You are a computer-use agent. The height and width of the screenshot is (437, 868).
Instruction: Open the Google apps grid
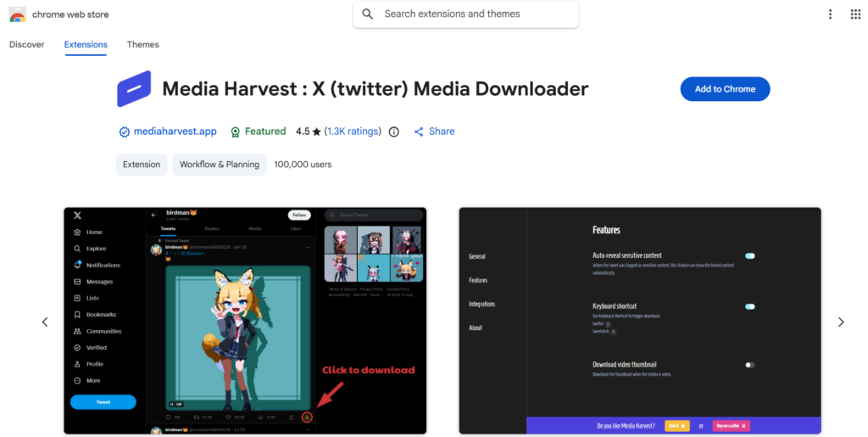[855, 14]
